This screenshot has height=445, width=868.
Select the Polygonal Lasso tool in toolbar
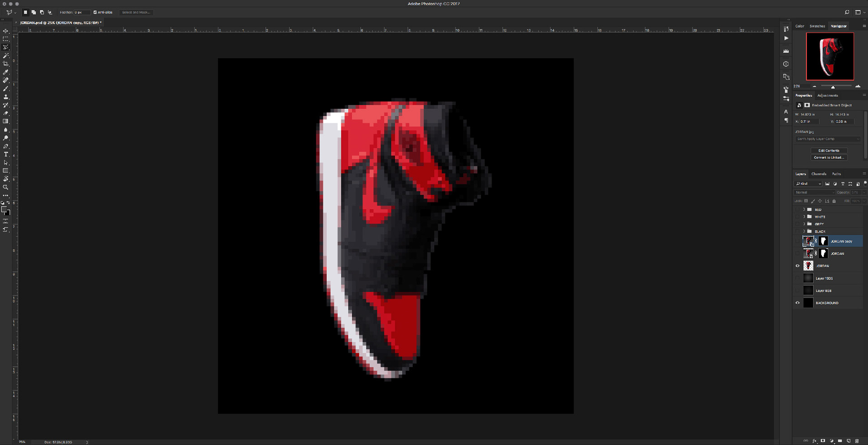(5, 47)
